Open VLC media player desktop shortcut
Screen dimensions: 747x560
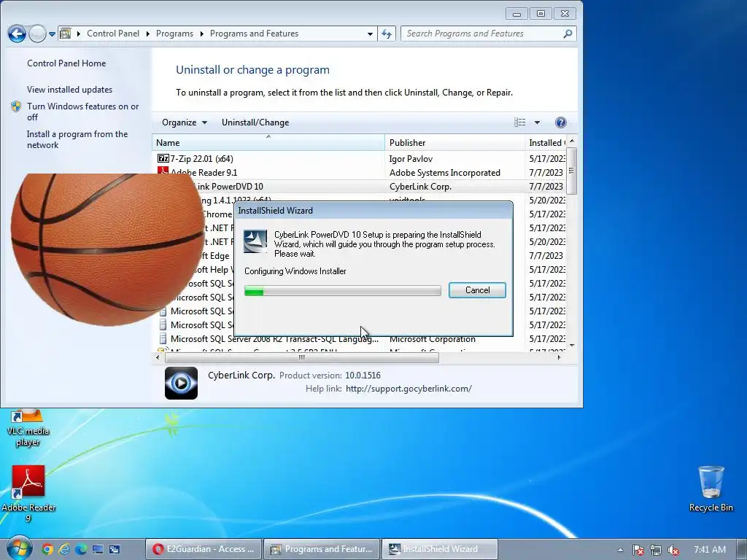(x=28, y=429)
